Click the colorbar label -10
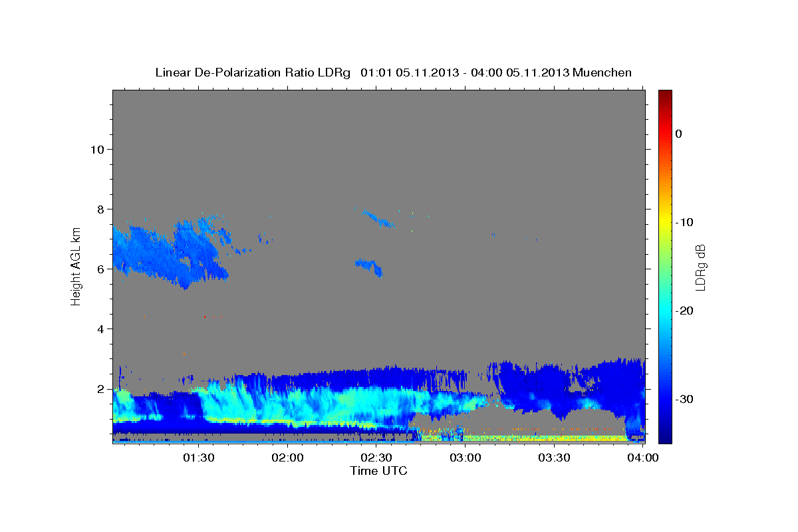The image size is (798, 532). pos(684,222)
